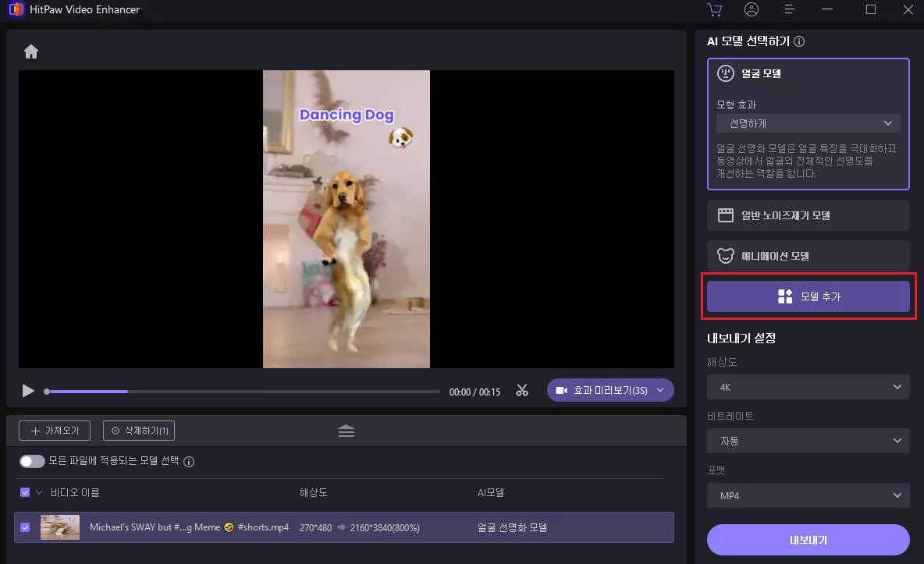Click info icon next to 모든 파일 toggle
924x564 pixels.
[x=189, y=461]
